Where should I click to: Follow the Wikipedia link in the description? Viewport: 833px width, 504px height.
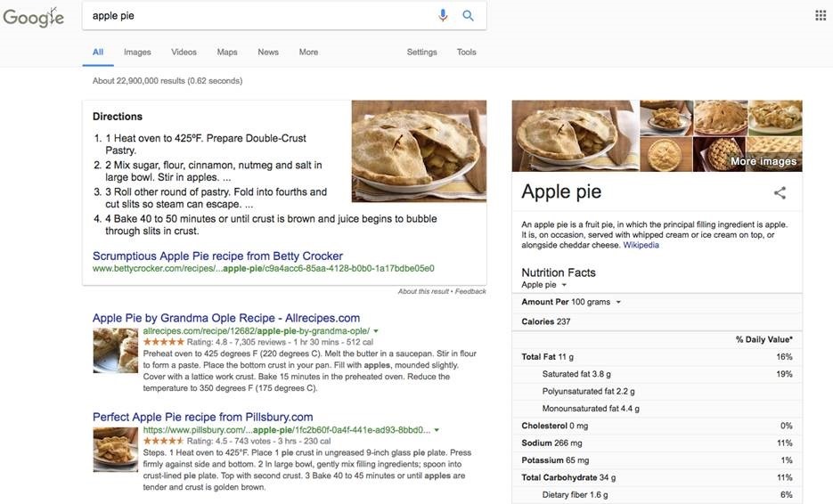(x=641, y=245)
